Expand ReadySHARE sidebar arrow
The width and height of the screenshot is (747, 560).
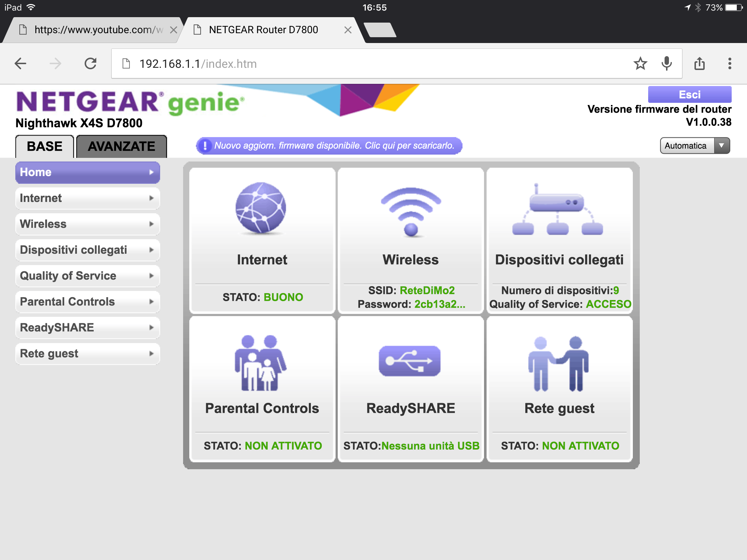coord(151,327)
